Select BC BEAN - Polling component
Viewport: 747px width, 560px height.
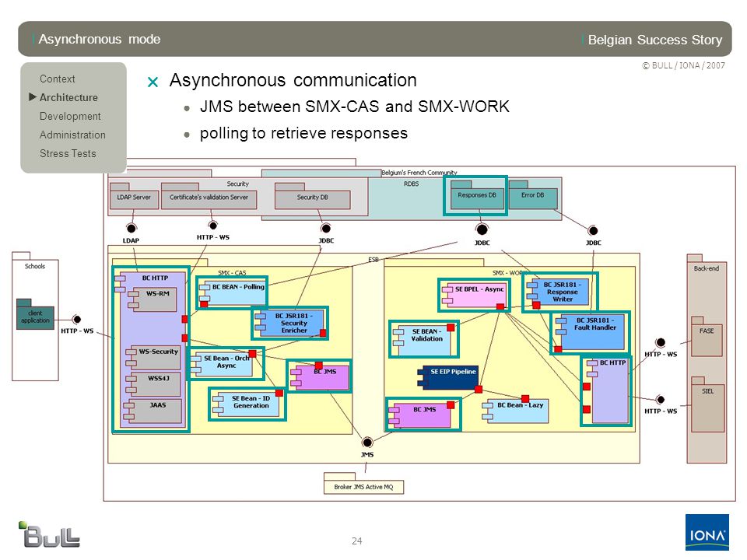[232, 292]
